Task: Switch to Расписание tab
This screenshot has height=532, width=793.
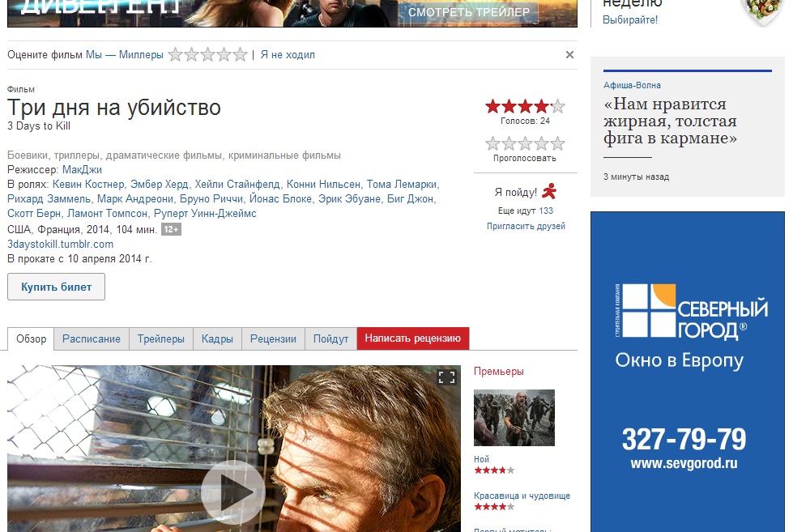Action: (92, 338)
